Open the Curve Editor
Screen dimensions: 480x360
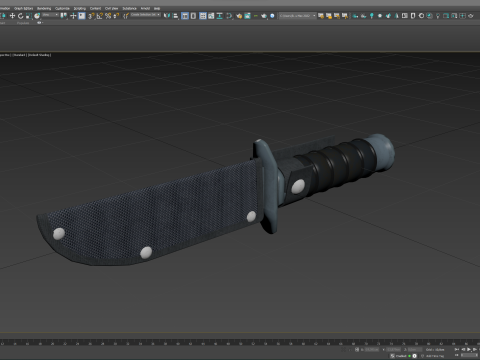tap(211, 16)
